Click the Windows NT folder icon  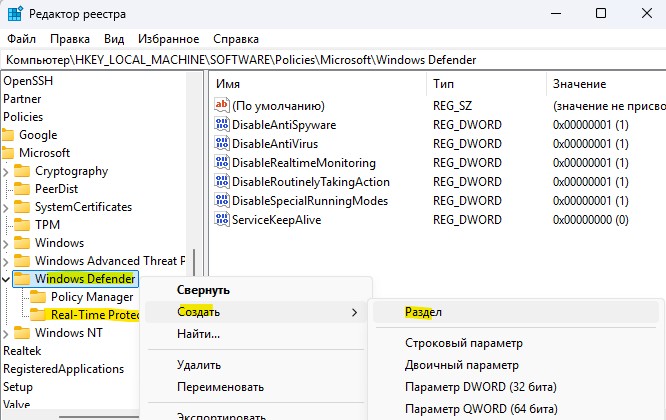coord(22,333)
